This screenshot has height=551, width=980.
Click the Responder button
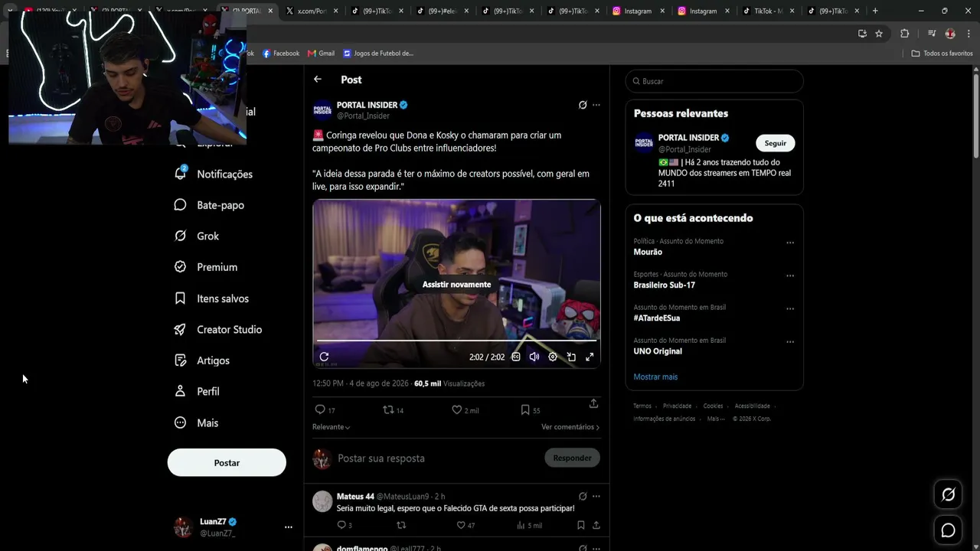(x=572, y=458)
